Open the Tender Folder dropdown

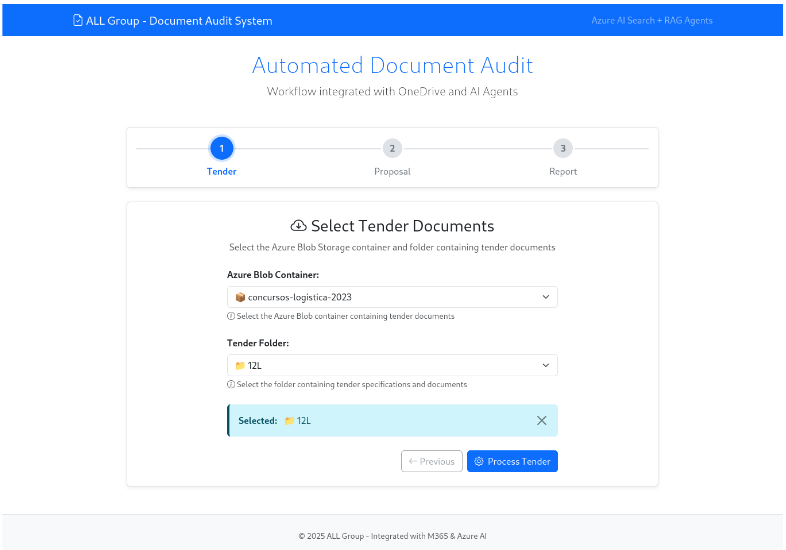(x=392, y=365)
